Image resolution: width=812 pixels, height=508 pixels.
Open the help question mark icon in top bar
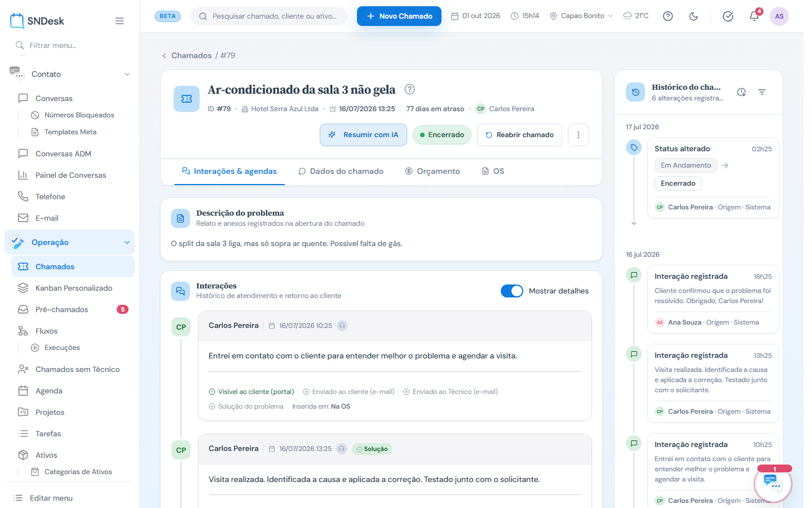pyautogui.click(x=668, y=16)
